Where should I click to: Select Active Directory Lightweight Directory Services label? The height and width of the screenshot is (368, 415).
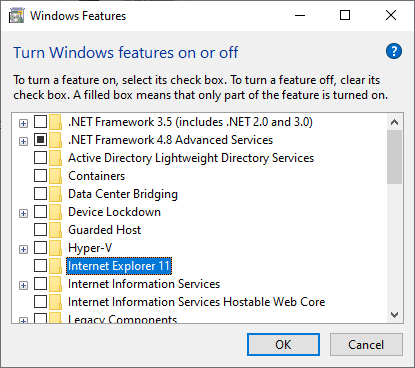[191, 158]
